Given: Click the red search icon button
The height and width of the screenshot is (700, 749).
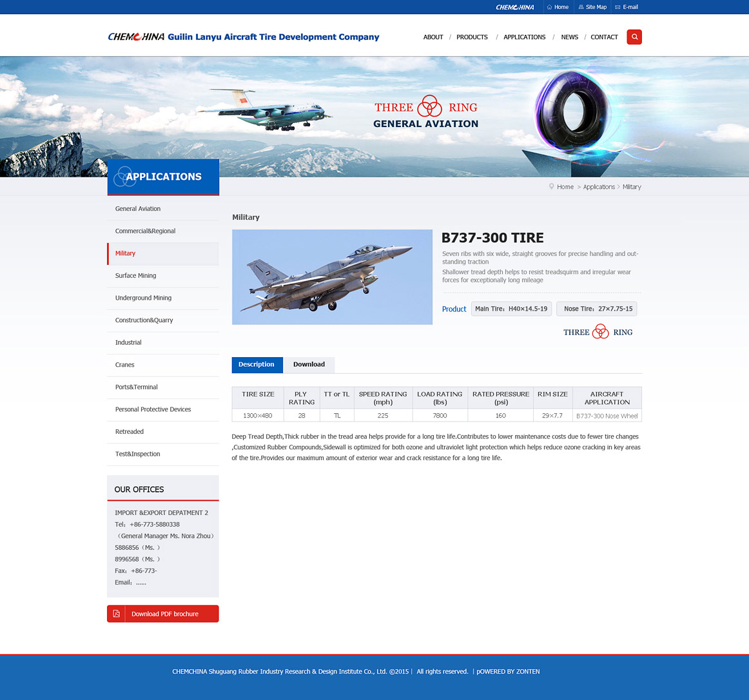Looking at the screenshot, I should [634, 37].
